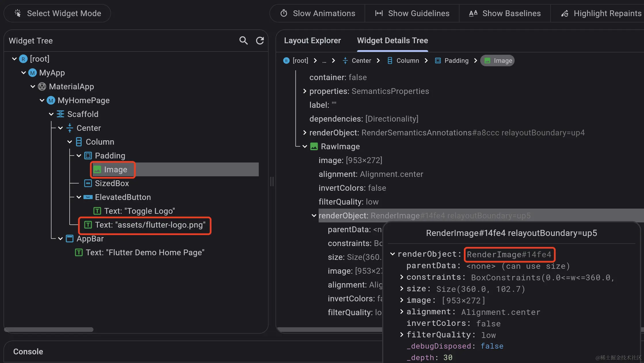Refresh the widget tree
Viewport: 644px width, 363px height.
(x=260, y=41)
